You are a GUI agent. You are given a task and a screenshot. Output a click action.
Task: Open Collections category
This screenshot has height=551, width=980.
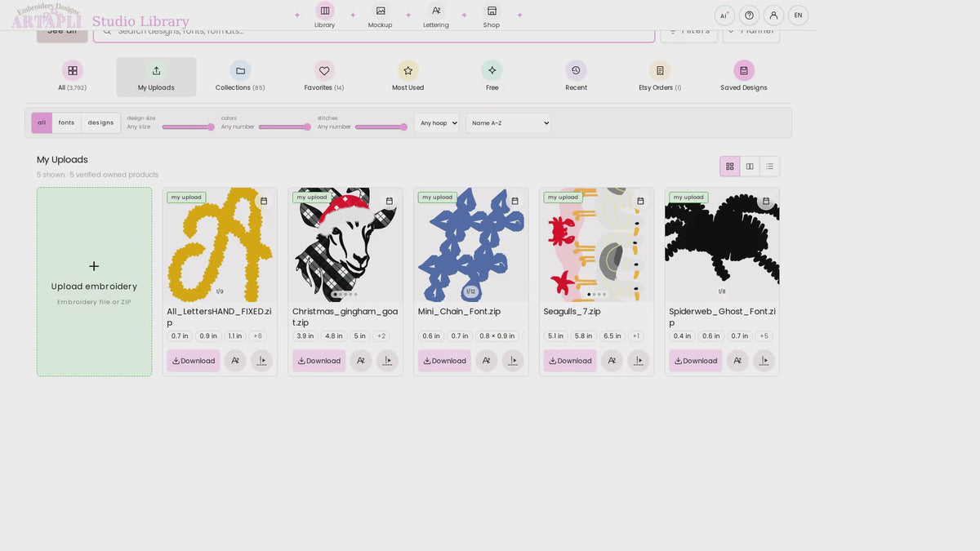240,77
